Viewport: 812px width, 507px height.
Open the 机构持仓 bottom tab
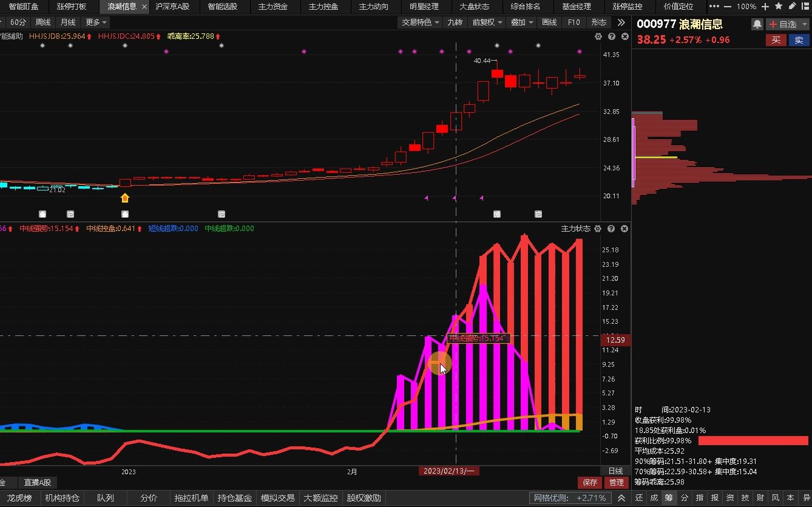pyautogui.click(x=62, y=498)
